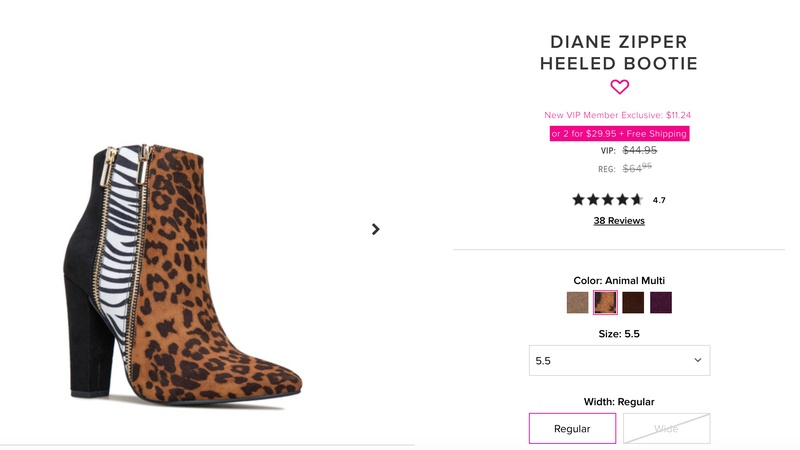Click the 2 for $29.95 Free Shipping banner
Image resolution: width=800 pixels, height=450 pixels.
(x=619, y=134)
